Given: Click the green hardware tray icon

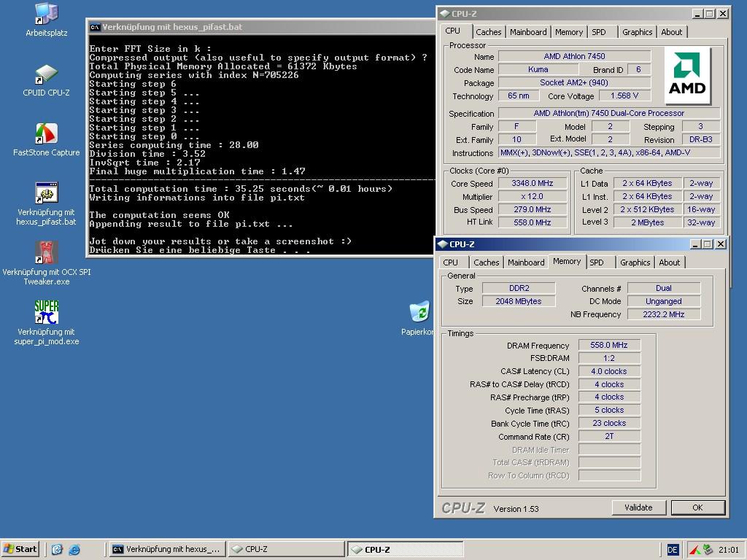Looking at the screenshot, I should (x=708, y=550).
